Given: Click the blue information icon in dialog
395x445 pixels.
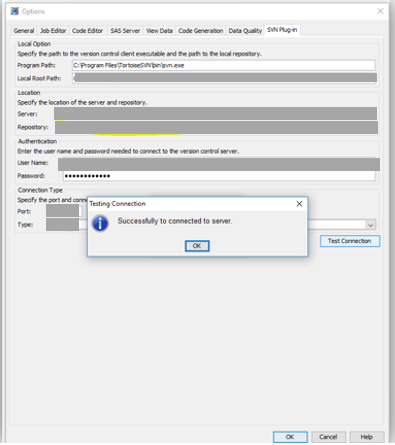Looking at the screenshot, I should (x=100, y=223).
